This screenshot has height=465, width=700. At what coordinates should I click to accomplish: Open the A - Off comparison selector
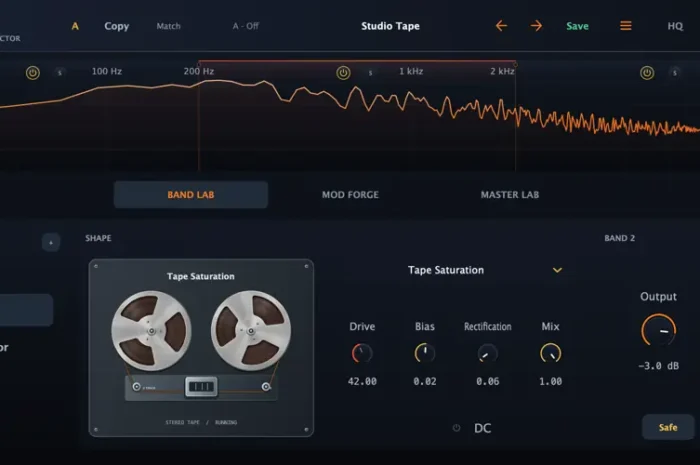point(245,26)
